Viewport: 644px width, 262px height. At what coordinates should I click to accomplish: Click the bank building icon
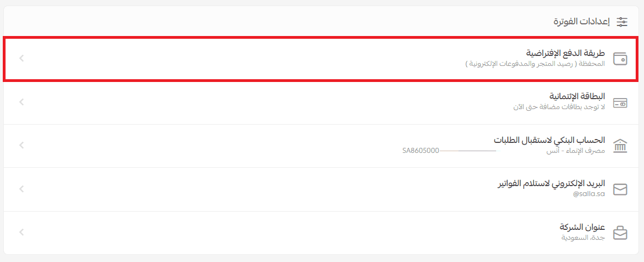620,146
